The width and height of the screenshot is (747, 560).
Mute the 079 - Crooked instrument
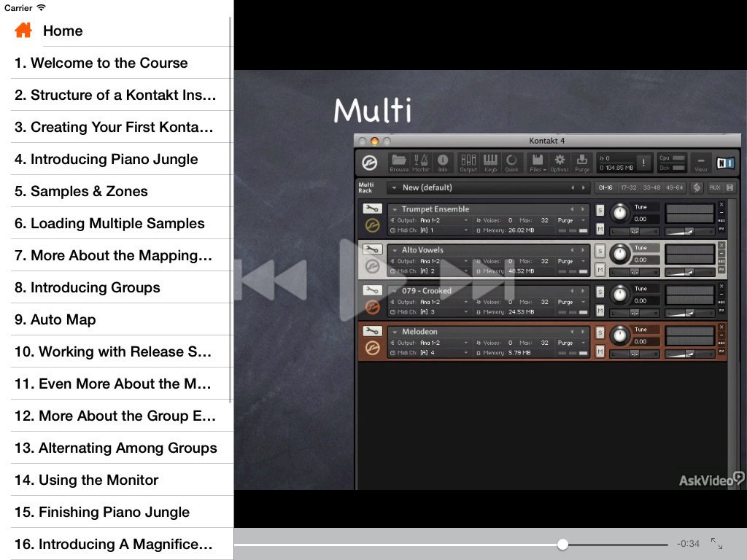600,311
